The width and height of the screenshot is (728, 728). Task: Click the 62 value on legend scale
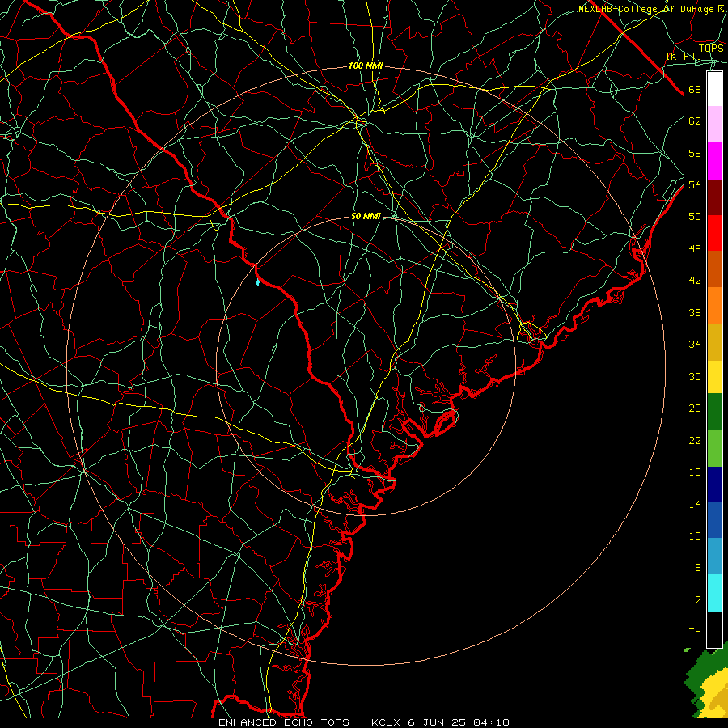tap(695, 121)
